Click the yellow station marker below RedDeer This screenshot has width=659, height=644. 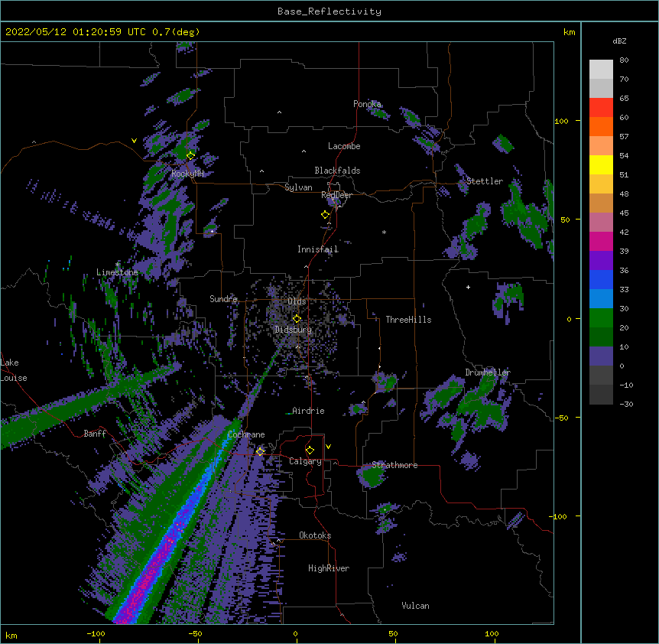tap(325, 215)
